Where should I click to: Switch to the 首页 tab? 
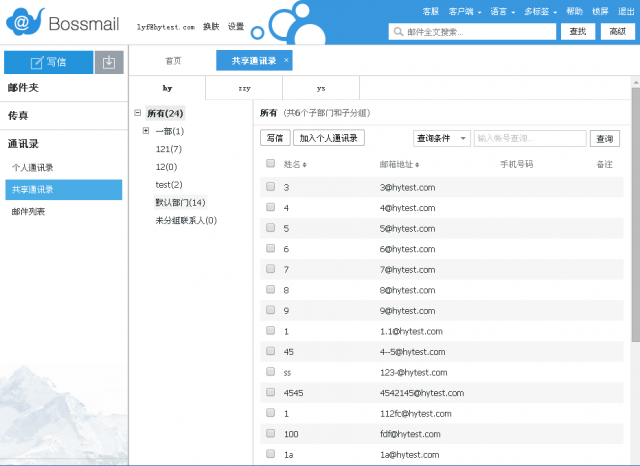[173, 61]
